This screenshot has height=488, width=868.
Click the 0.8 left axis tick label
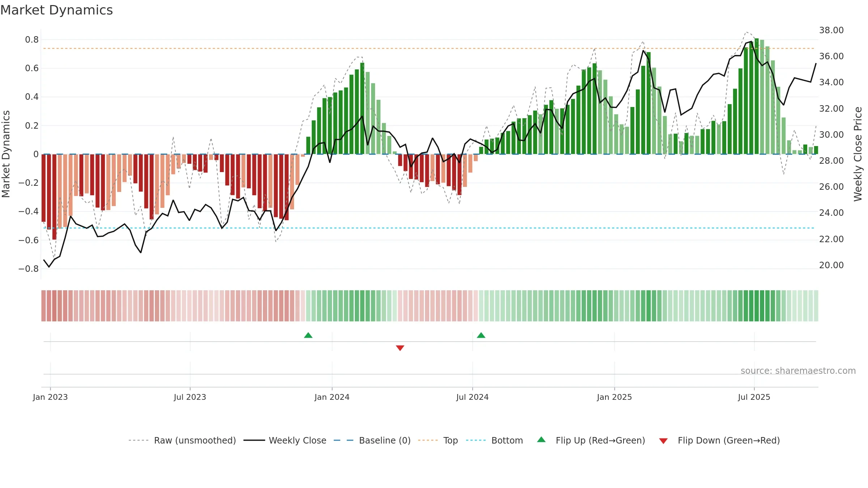[x=32, y=40]
